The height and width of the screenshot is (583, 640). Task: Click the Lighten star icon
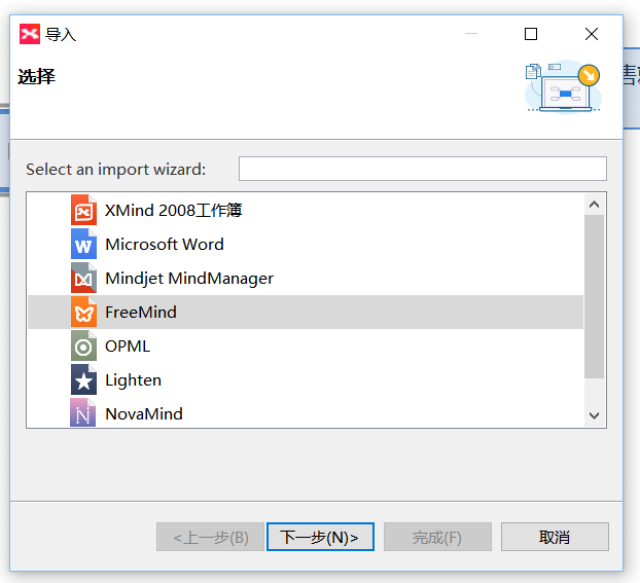point(84,381)
